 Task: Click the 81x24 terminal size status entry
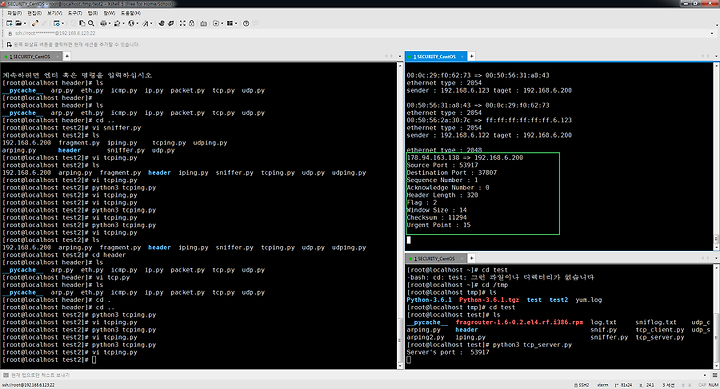(x=624, y=385)
